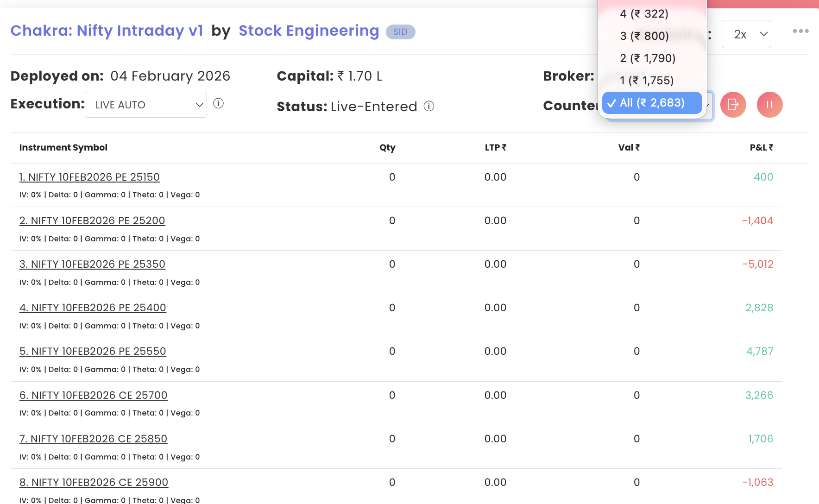The image size is (819, 504).
Task: Open NIFTY 10FEB2026 CE 25900 instrument
Action: 94,482
